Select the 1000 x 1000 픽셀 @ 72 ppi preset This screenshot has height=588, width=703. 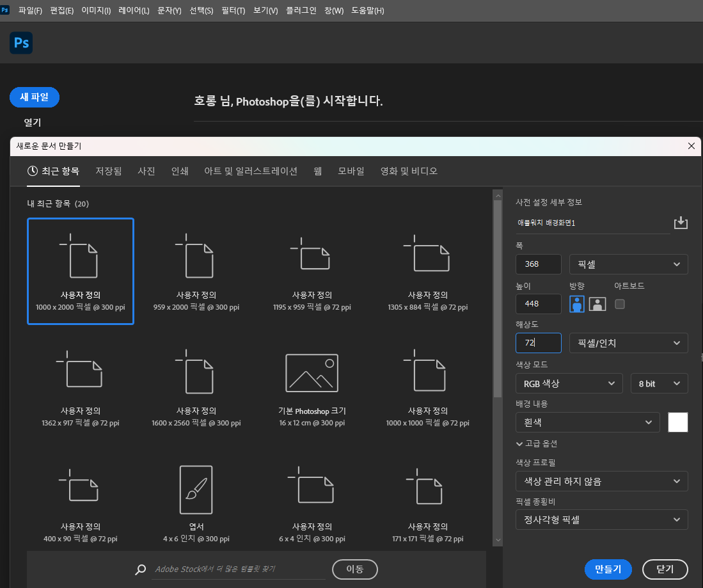[428, 387]
